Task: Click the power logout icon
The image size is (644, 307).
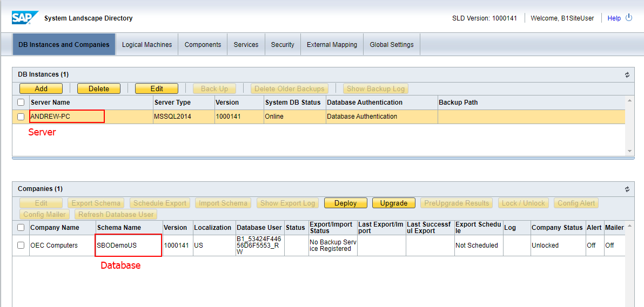Action: point(629,18)
